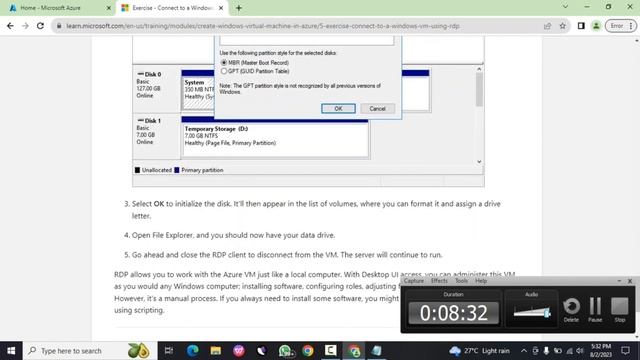640x360 pixels.
Task: Click the Type here to search box
Action: [x=90, y=351]
